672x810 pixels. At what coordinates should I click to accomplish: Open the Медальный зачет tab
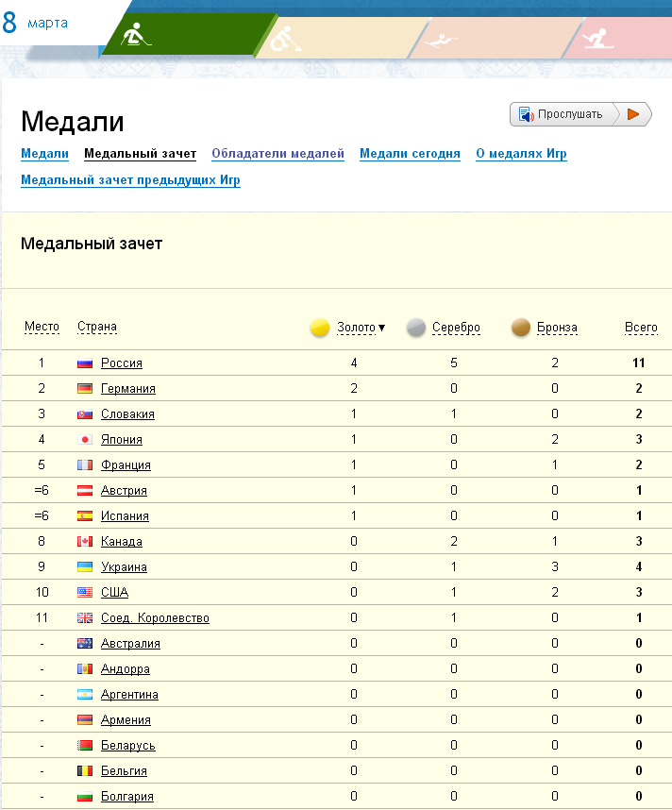(140, 154)
